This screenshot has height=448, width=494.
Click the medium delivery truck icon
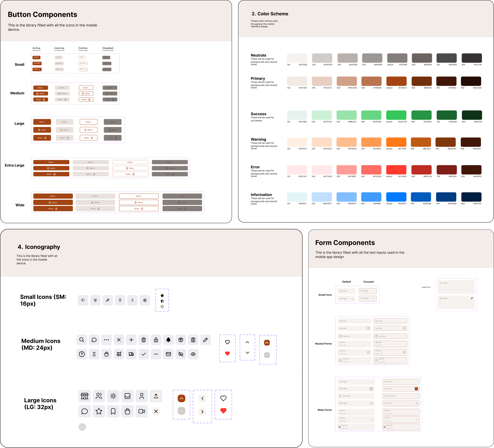tap(131, 354)
